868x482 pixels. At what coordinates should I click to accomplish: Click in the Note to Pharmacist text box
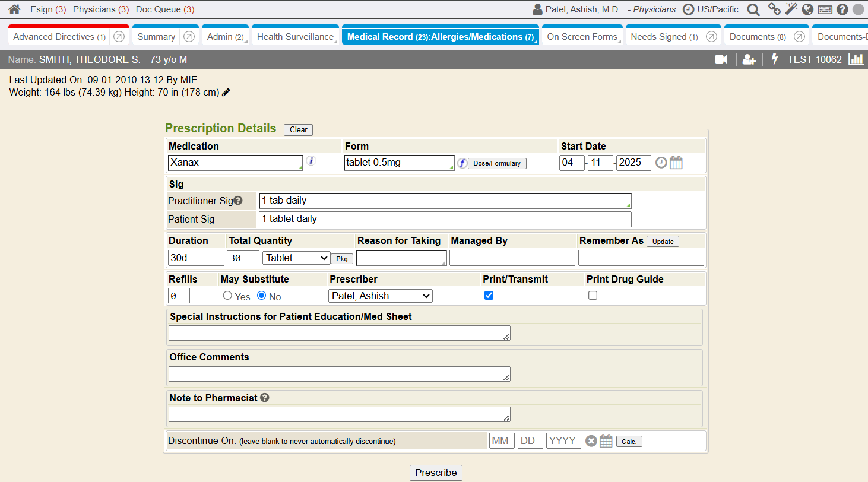point(339,414)
